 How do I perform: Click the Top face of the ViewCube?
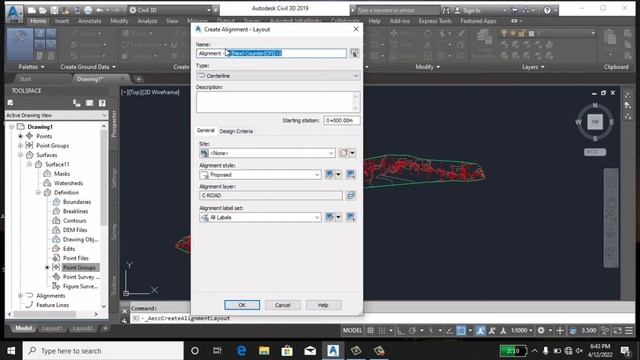tap(595, 122)
